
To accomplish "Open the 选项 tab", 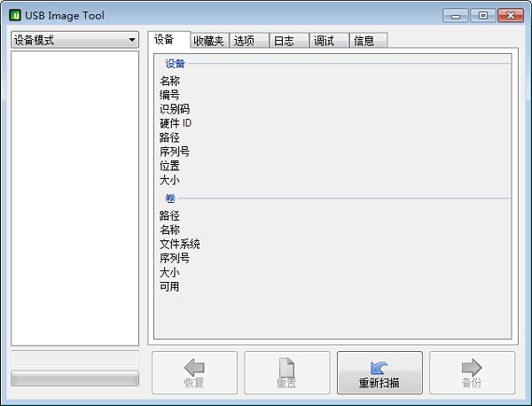I will pyautogui.click(x=248, y=41).
